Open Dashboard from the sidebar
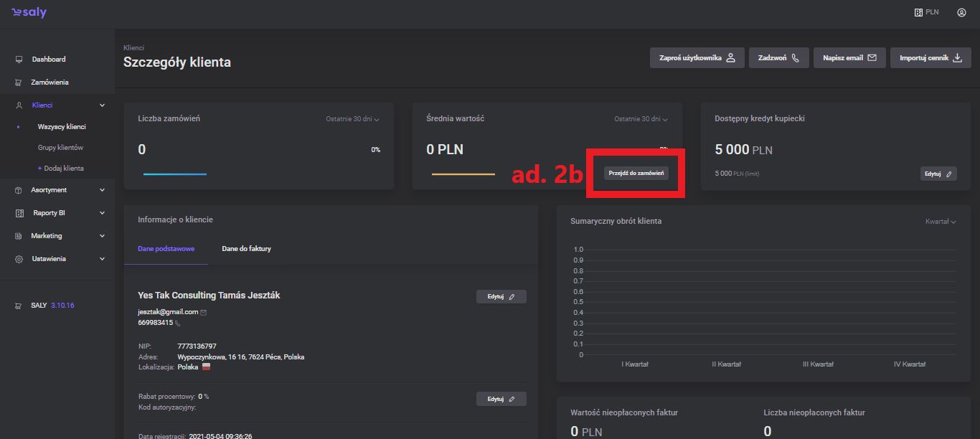 click(x=48, y=60)
